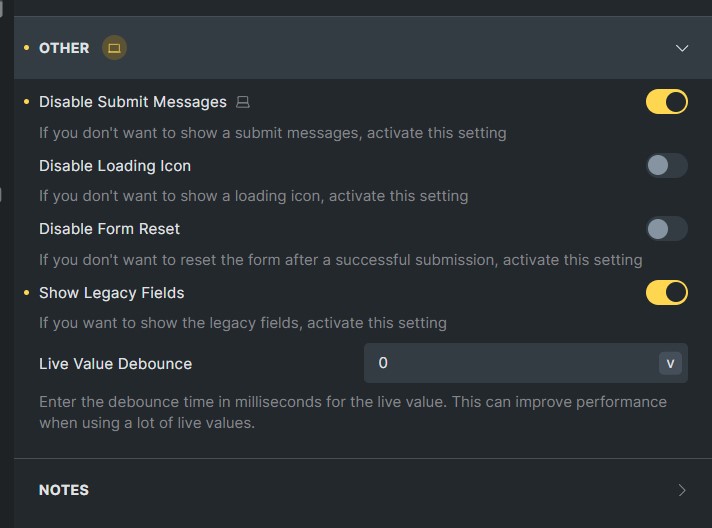
Task: Open the NOTES panel heading
Action: (x=64, y=490)
